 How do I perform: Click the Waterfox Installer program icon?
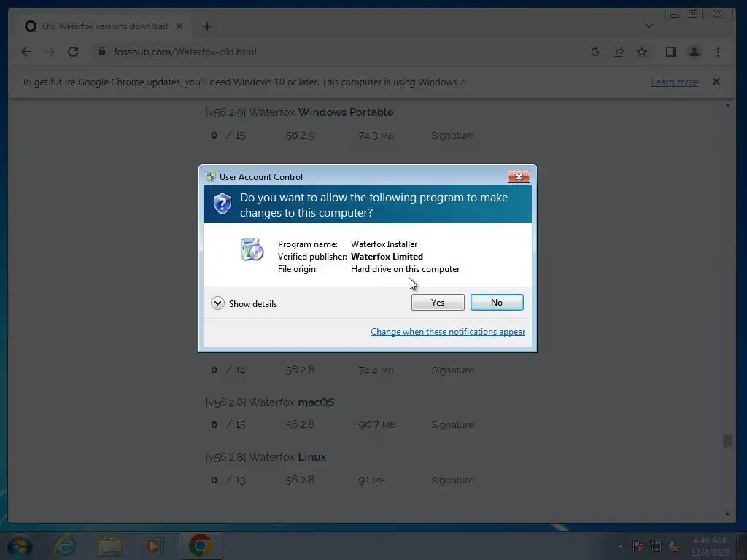pyautogui.click(x=252, y=249)
